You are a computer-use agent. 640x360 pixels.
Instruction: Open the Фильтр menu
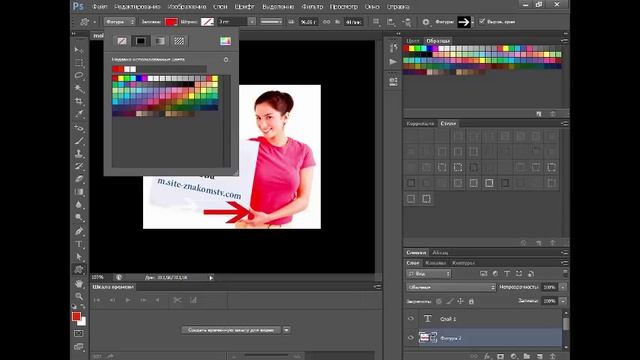312,7
